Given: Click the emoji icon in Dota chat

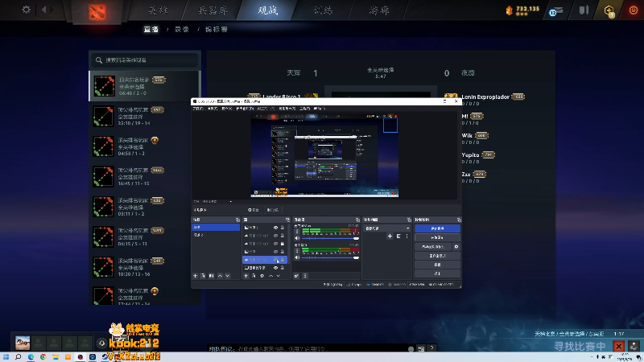Looking at the screenshot, I should click(x=411, y=348).
